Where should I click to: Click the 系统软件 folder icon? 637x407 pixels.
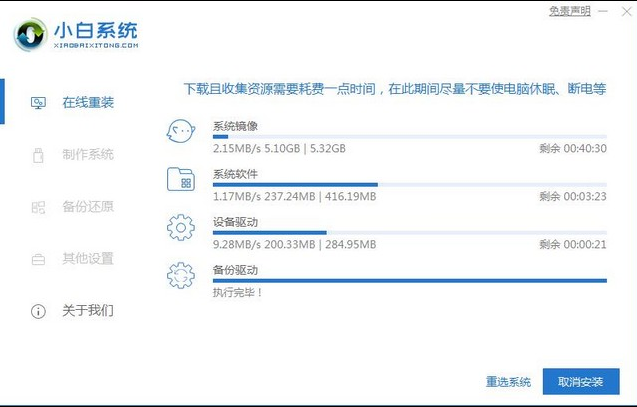pos(181,179)
